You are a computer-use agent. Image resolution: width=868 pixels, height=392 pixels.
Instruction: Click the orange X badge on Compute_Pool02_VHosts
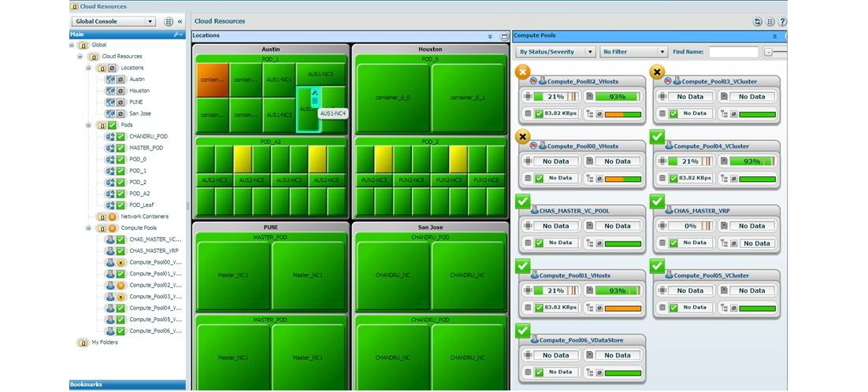[522, 72]
